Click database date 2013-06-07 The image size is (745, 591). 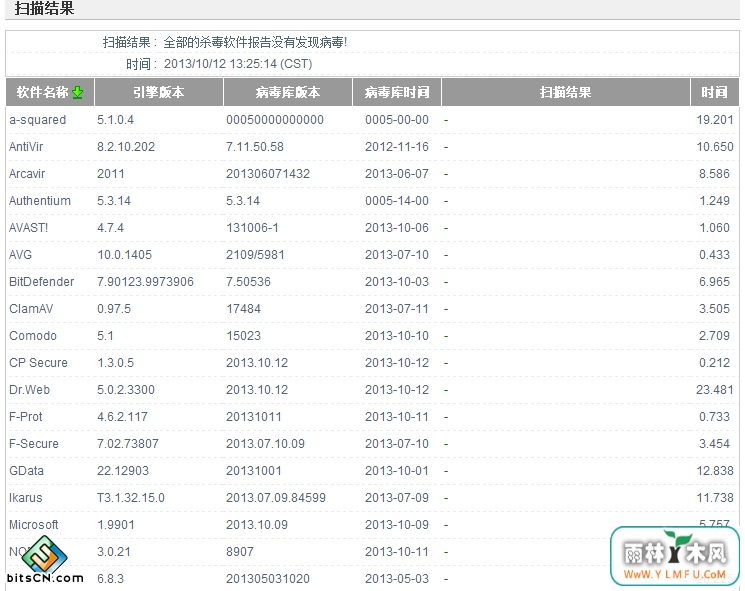(397, 174)
